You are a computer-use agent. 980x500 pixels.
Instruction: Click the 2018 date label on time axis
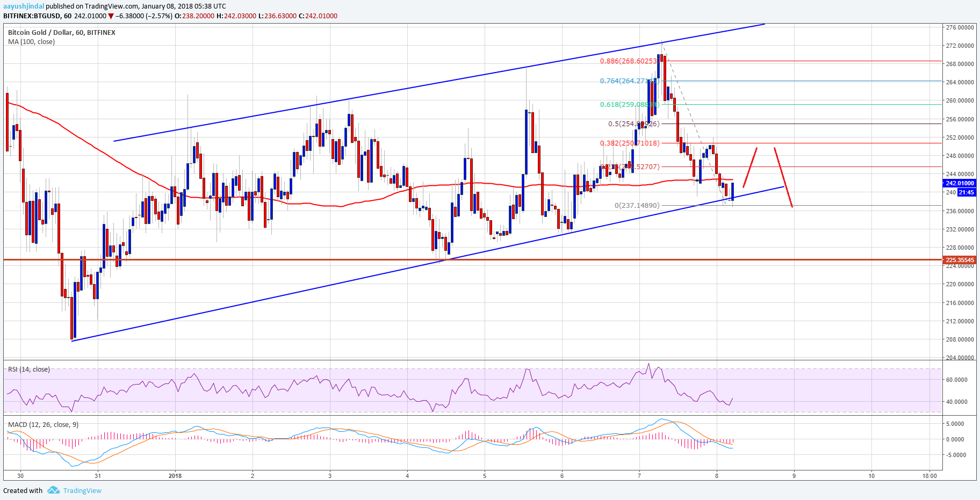pyautogui.click(x=175, y=476)
